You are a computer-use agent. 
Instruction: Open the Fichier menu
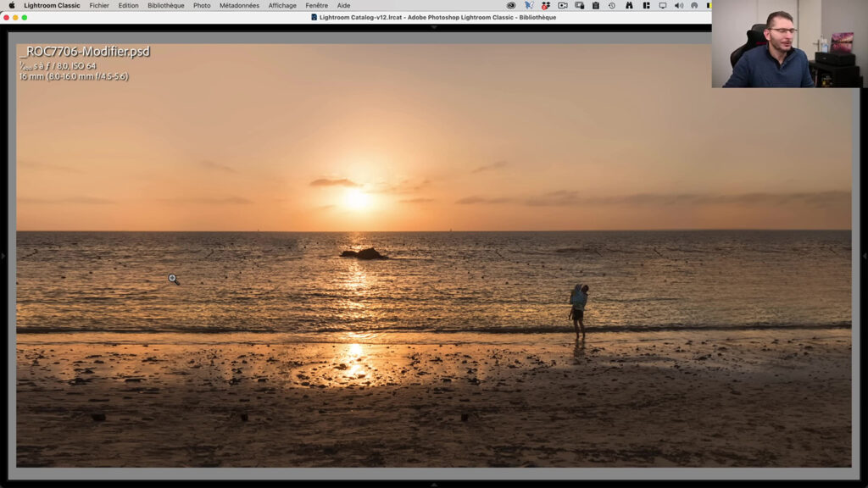tap(99, 5)
